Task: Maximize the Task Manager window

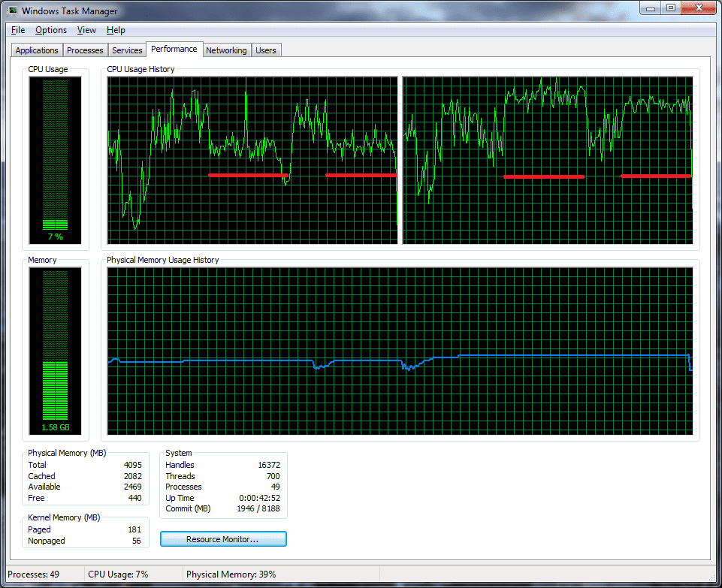Action: click(x=670, y=8)
